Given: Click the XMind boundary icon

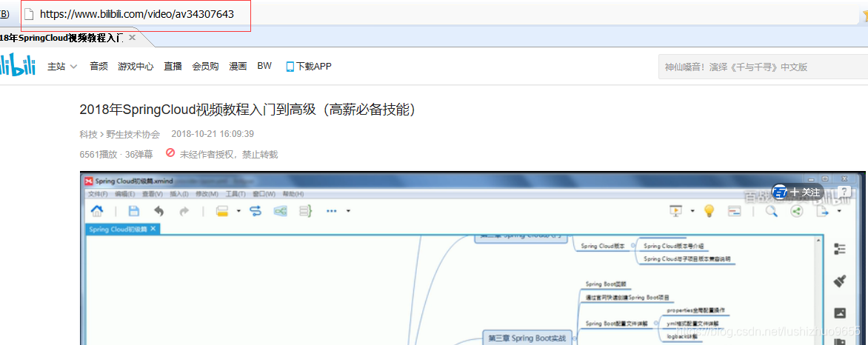Looking at the screenshot, I should (281, 210).
